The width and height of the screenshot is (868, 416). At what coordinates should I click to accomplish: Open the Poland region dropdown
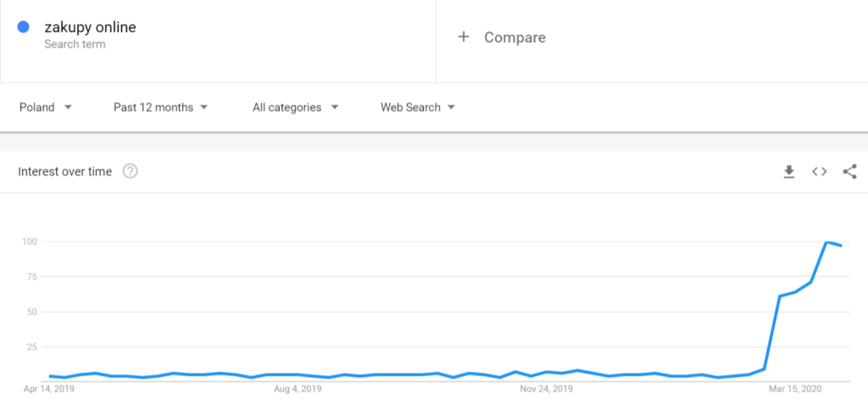(x=46, y=108)
